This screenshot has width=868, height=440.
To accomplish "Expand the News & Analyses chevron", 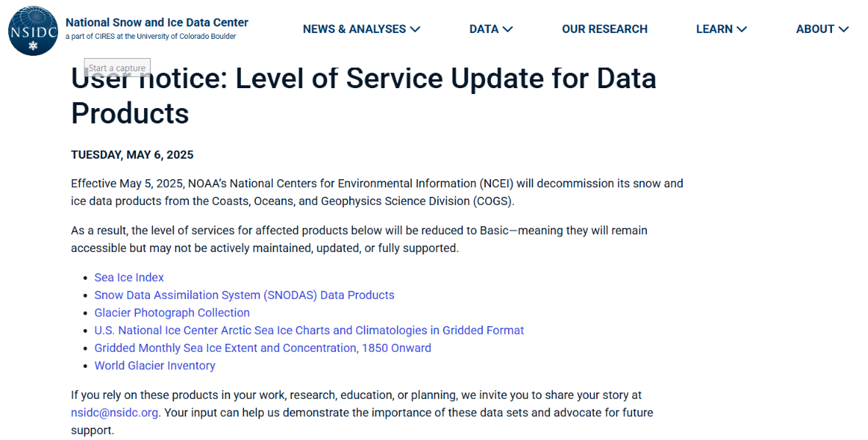I will click(x=415, y=29).
